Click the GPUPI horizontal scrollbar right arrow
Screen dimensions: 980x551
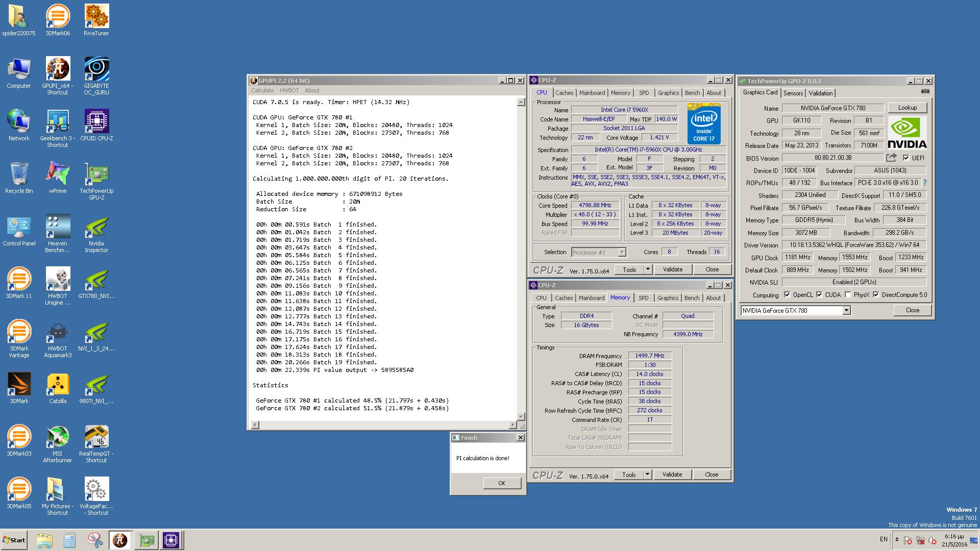coord(513,425)
